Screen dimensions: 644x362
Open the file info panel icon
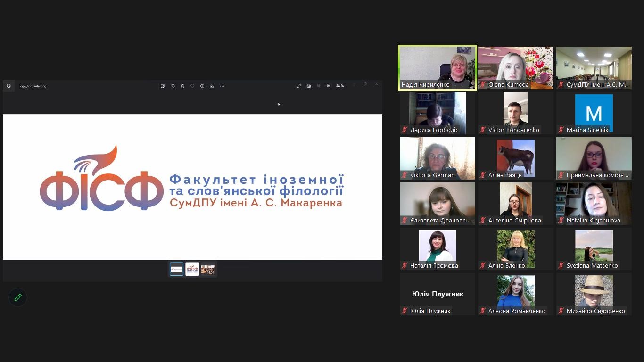click(x=202, y=86)
